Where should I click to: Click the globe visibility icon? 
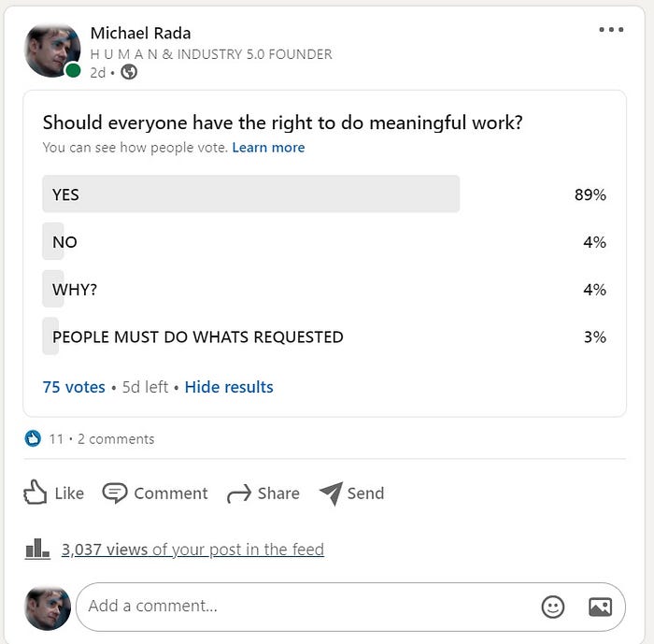tap(129, 72)
